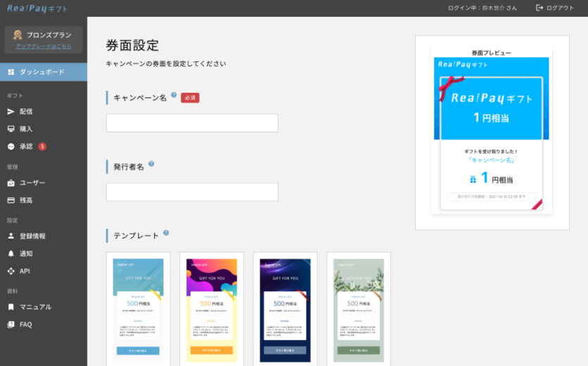Click help icon next to 発行者名
588x366 pixels.
coord(151,164)
